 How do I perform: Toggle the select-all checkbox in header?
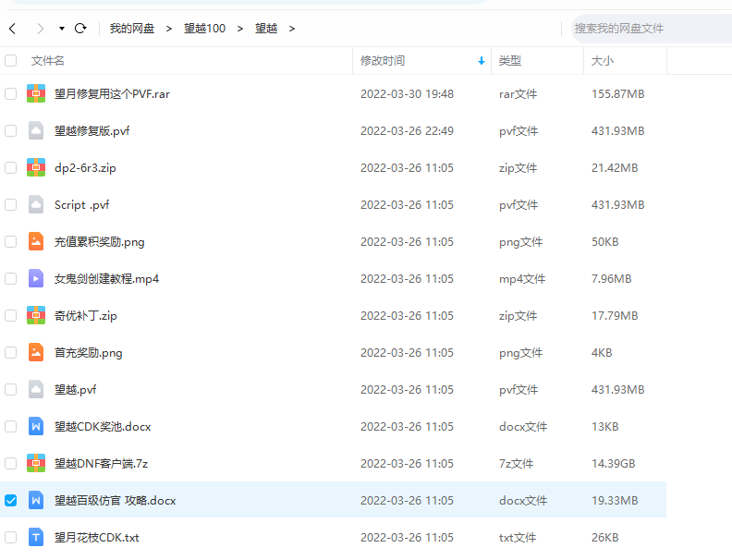click(x=11, y=61)
